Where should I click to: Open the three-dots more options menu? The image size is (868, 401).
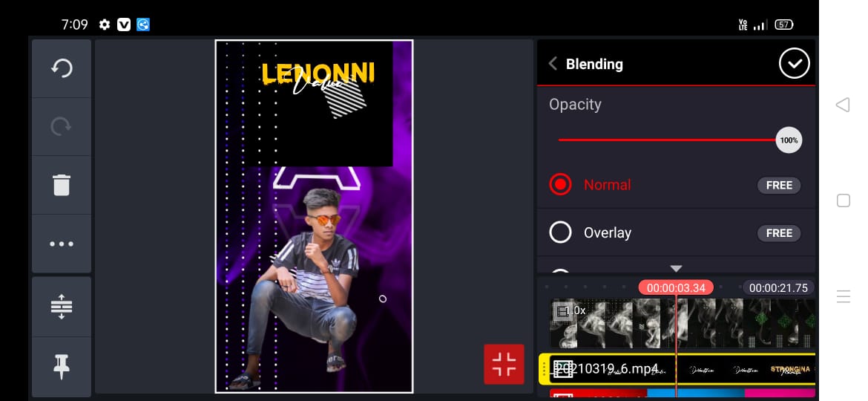(x=62, y=244)
